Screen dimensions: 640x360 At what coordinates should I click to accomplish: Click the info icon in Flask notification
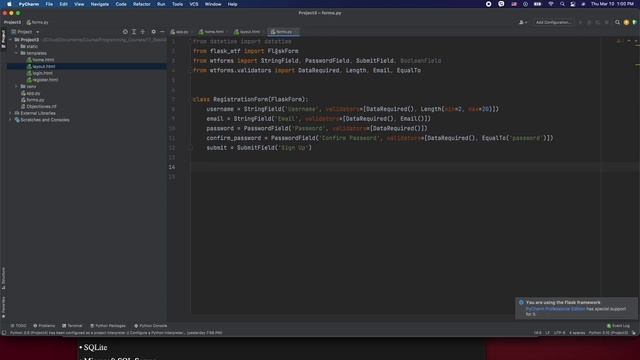coord(521,302)
